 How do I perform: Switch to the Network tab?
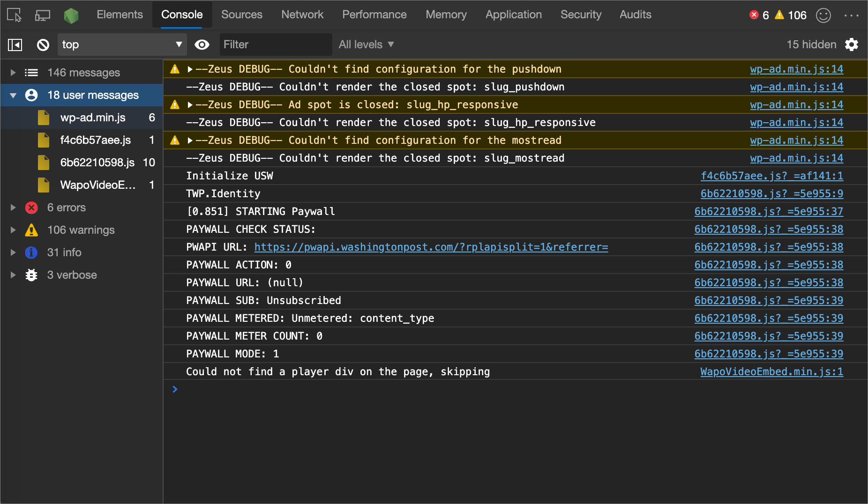coord(302,15)
